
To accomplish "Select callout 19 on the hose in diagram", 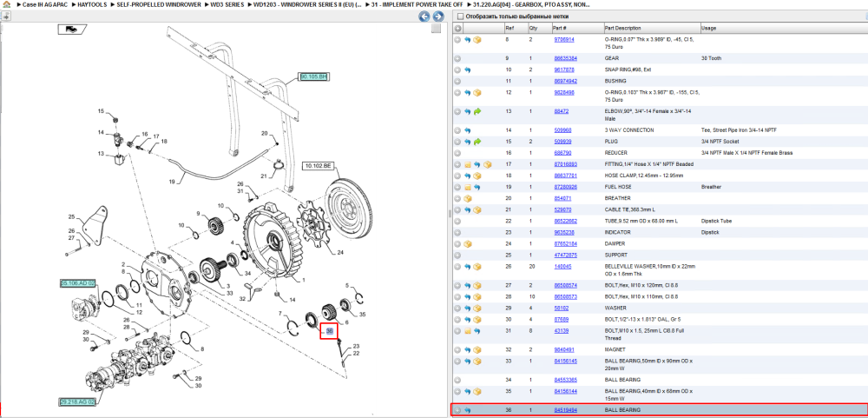I will [x=172, y=182].
